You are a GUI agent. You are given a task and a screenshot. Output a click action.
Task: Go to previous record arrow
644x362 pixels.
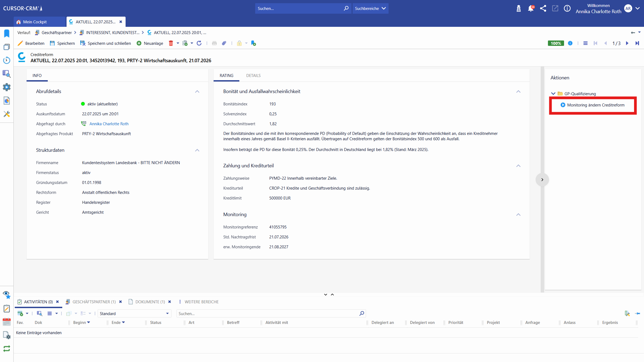(605, 43)
